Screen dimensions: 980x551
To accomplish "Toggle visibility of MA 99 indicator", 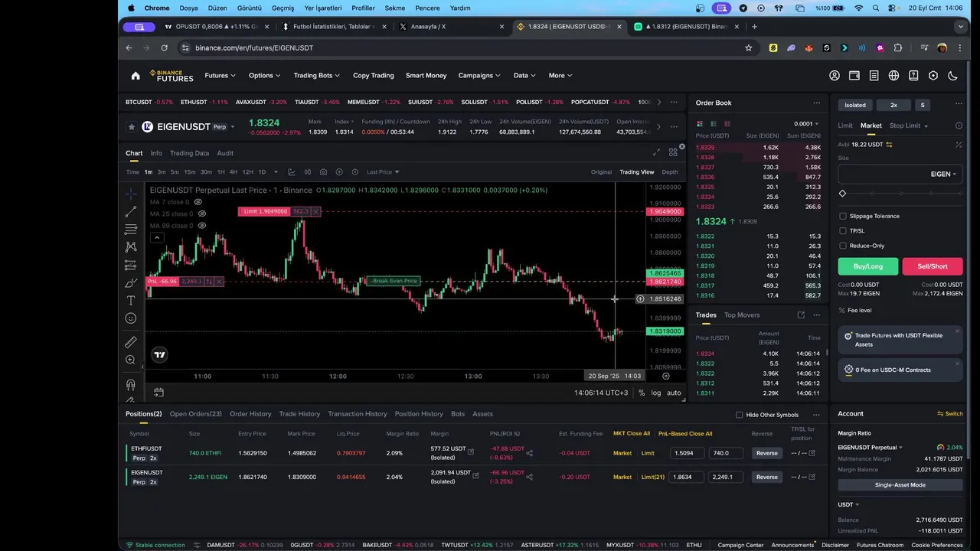I will (x=202, y=226).
